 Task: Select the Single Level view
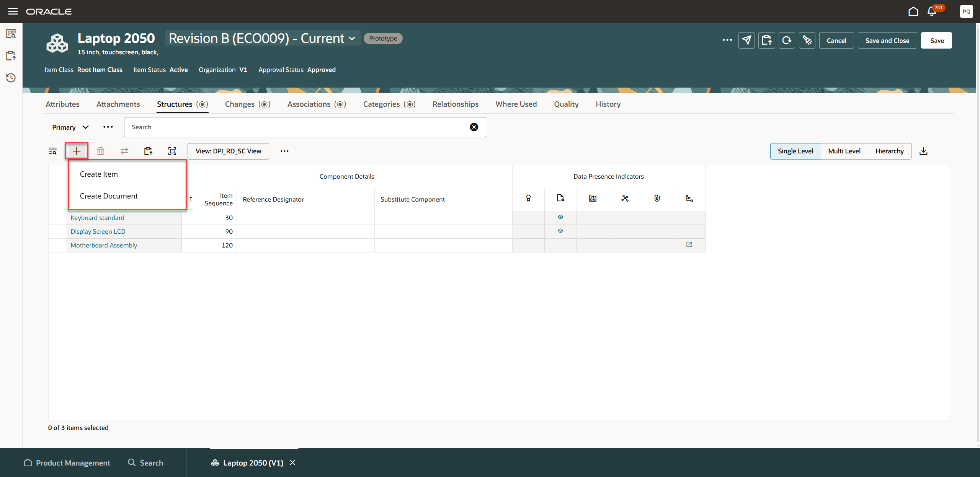(x=795, y=151)
